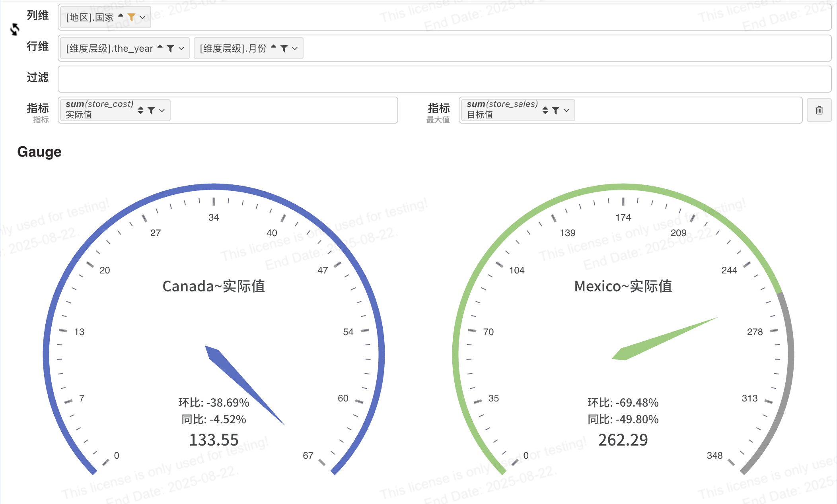Screen dimensions: 837x504
Task: Click the 列维 column dimension drop area
Action: [x=444, y=17]
